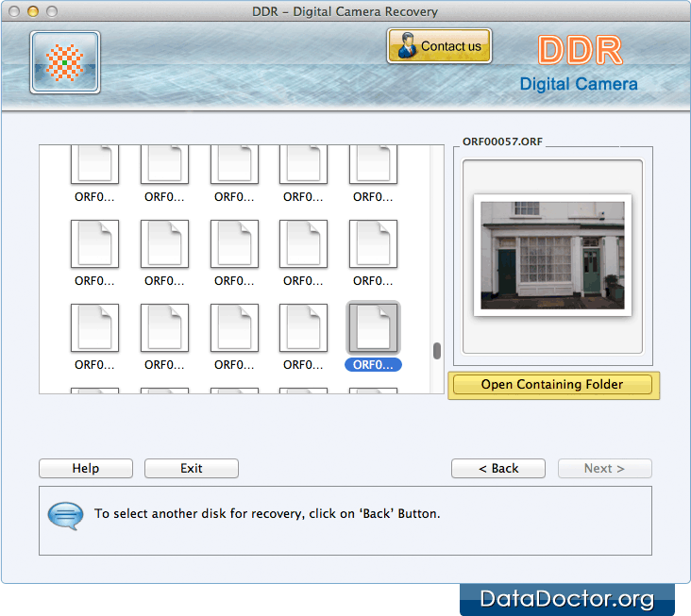Viewport: 691px width, 616px height.
Task: Select fifth file icon in top row
Action: pos(373,164)
